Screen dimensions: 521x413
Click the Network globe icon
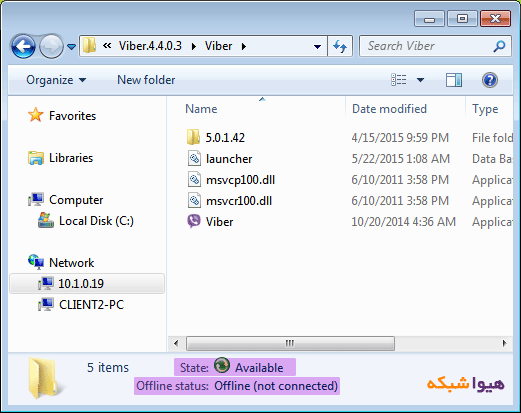[x=36, y=262]
